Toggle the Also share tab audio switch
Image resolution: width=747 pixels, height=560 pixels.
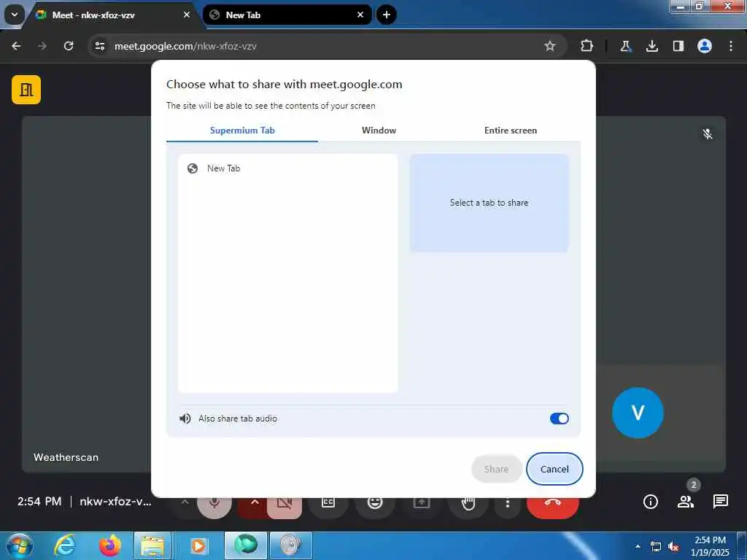(x=559, y=419)
